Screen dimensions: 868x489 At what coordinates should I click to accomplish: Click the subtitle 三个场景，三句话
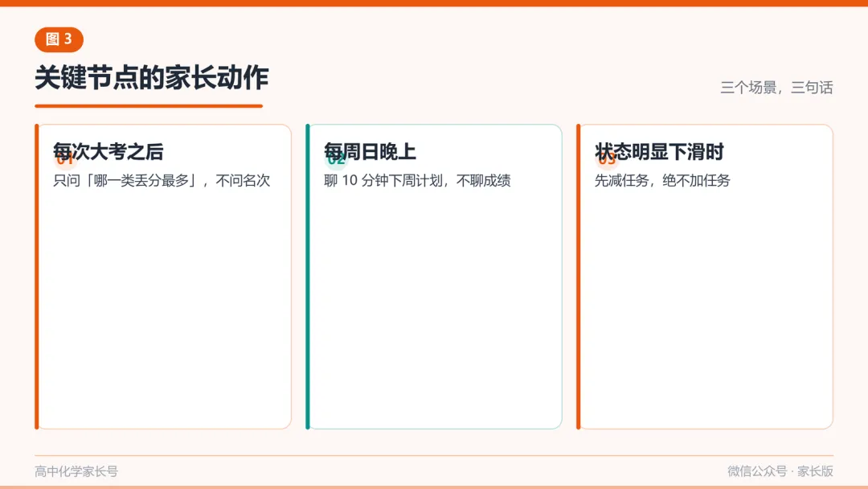tap(776, 88)
